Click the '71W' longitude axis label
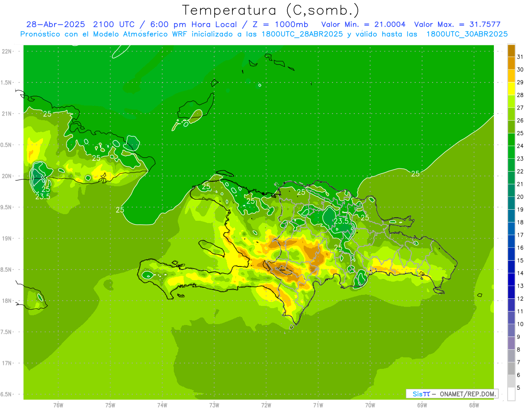 click(x=318, y=405)
